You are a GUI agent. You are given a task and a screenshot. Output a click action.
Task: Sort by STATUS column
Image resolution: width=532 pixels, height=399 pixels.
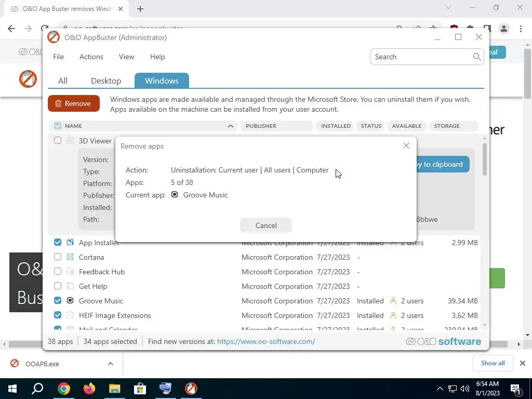[x=371, y=126]
